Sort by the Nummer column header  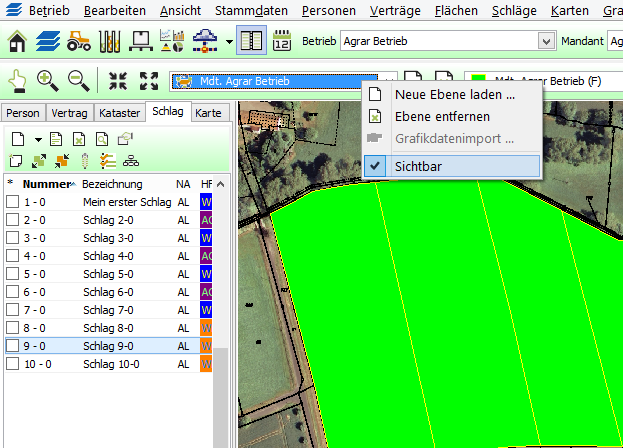46,184
